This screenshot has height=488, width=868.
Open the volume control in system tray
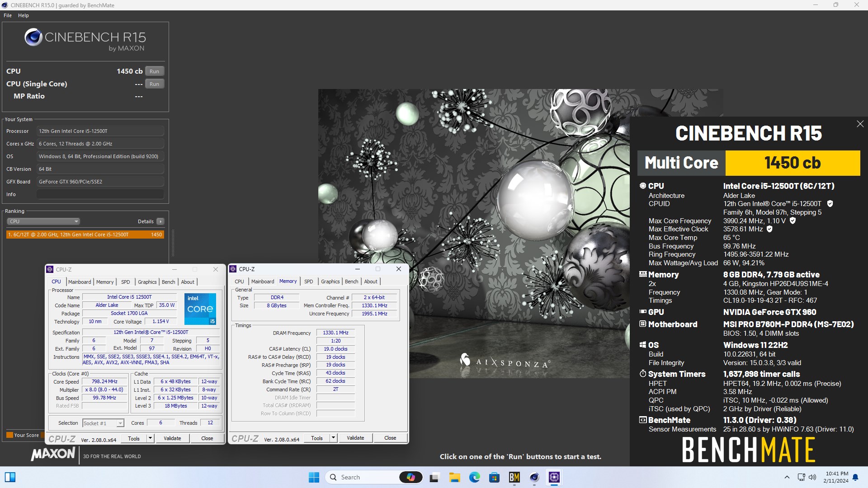tap(812, 477)
